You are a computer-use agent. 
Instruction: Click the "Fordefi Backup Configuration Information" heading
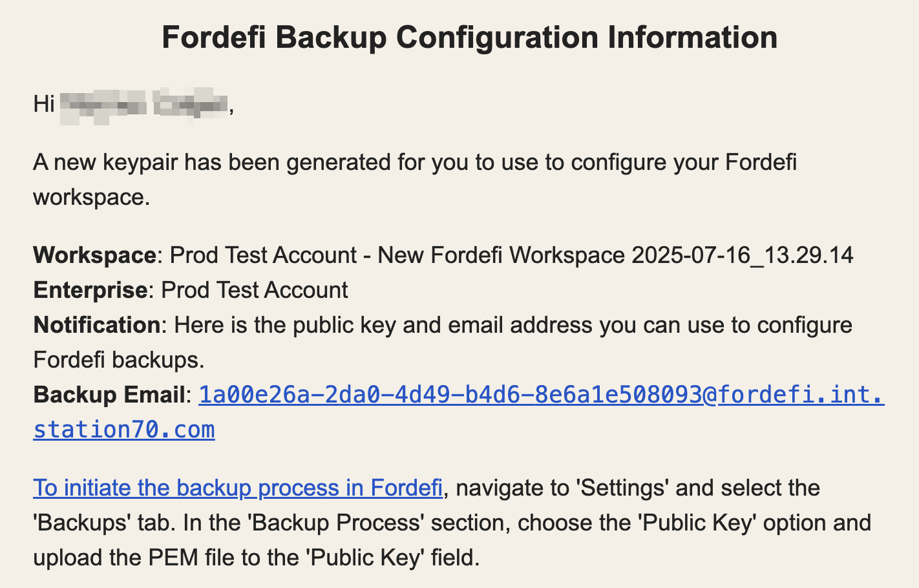(x=470, y=37)
